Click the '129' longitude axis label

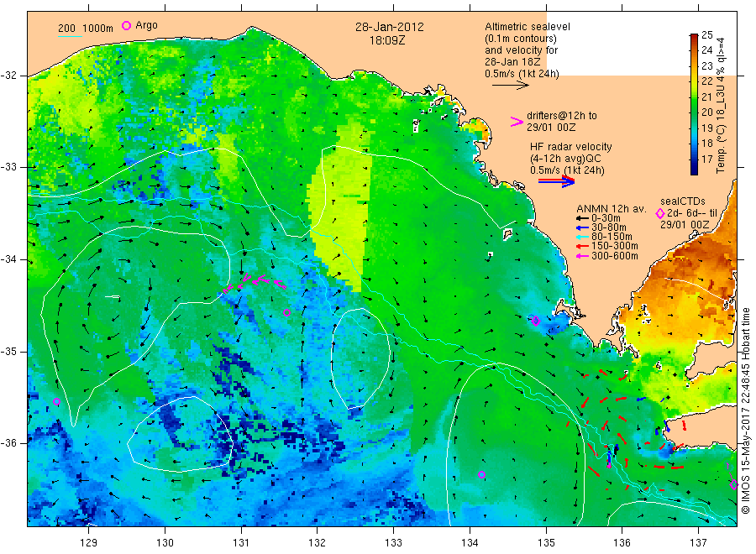(x=89, y=543)
